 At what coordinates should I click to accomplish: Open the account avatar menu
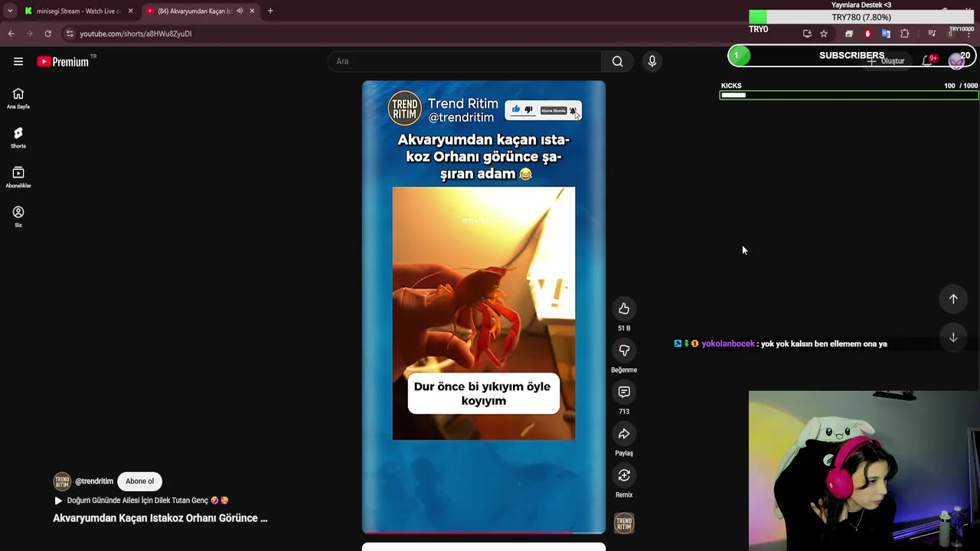tap(956, 61)
